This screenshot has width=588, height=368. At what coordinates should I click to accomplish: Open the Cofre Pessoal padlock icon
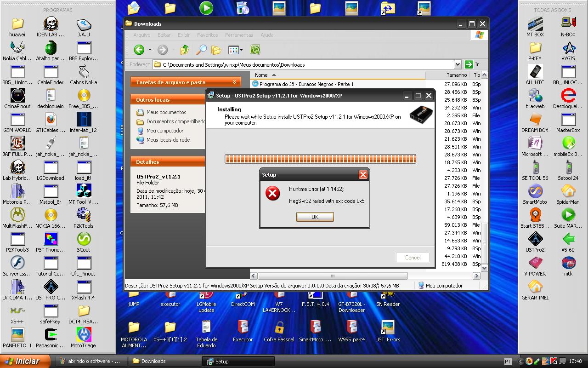[x=279, y=332]
